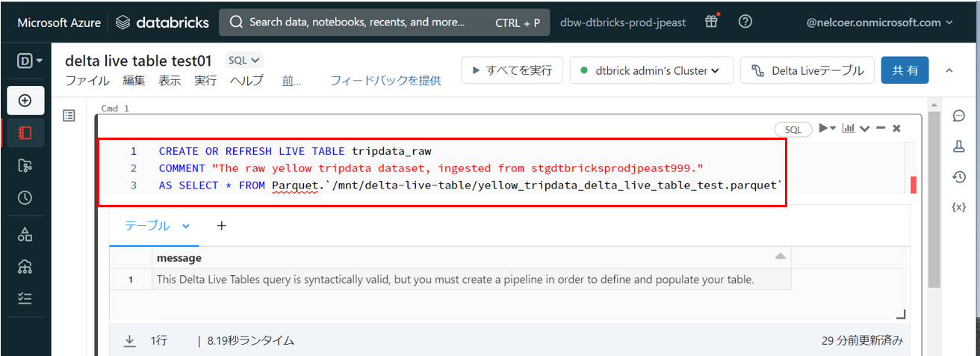
Task: Toggle the table of contents panel
Action: (x=69, y=116)
